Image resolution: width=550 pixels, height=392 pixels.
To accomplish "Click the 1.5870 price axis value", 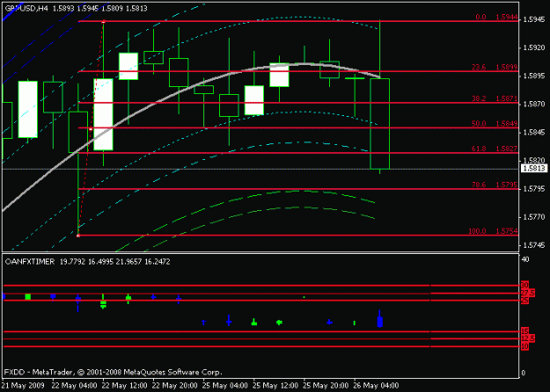I will click(x=534, y=104).
